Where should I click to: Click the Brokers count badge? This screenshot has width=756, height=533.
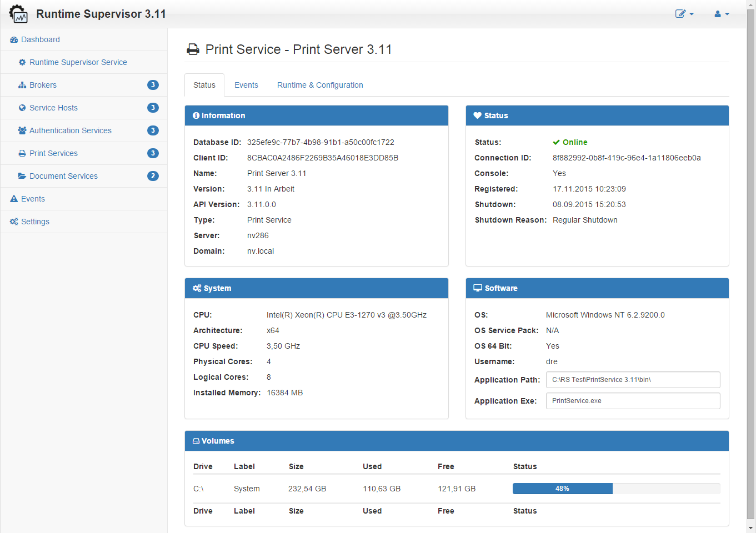coord(153,85)
